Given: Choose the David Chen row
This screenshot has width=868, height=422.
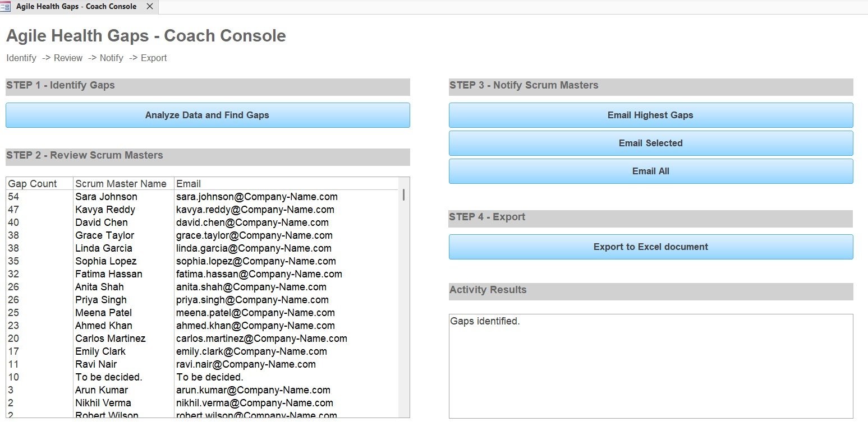Looking at the screenshot, I should tap(102, 222).
